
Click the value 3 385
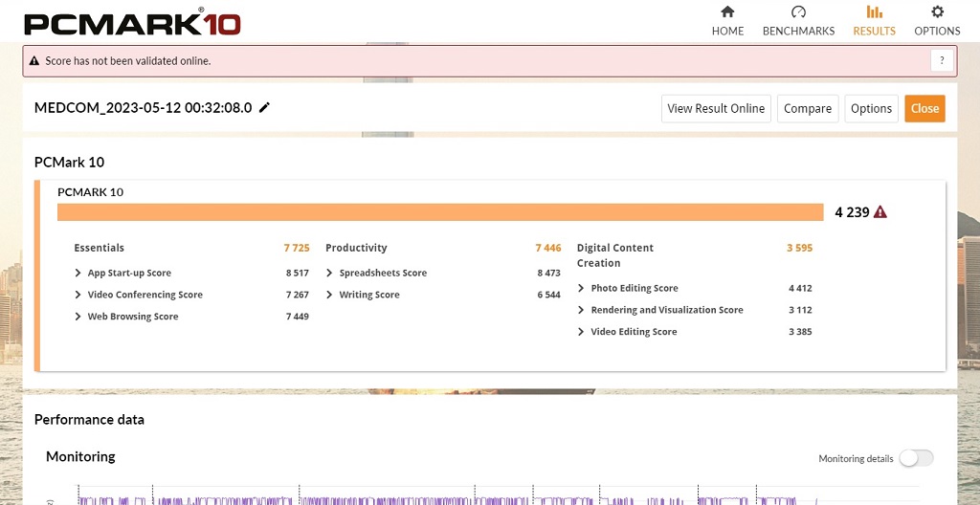(800, 332)
